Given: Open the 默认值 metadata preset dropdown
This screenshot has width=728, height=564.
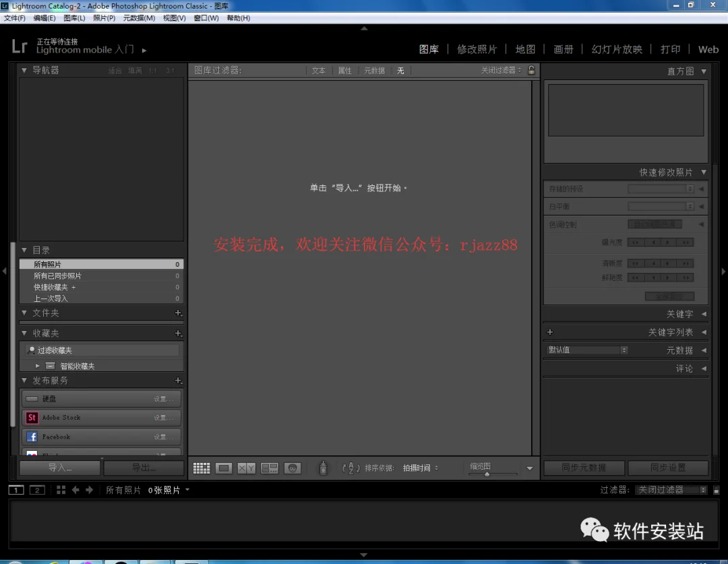Looking at the screenshot, I should tap(587, 350).
